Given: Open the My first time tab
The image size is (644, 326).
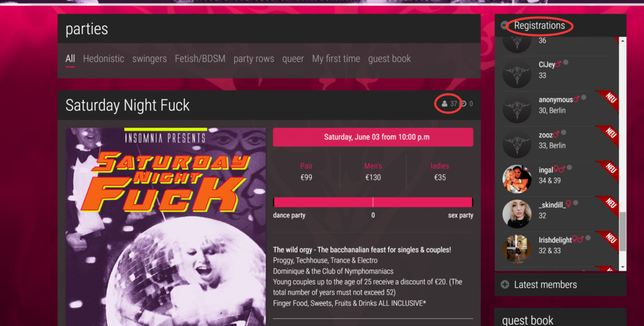Looking at the screenshot, I should (x=336, y=59).
